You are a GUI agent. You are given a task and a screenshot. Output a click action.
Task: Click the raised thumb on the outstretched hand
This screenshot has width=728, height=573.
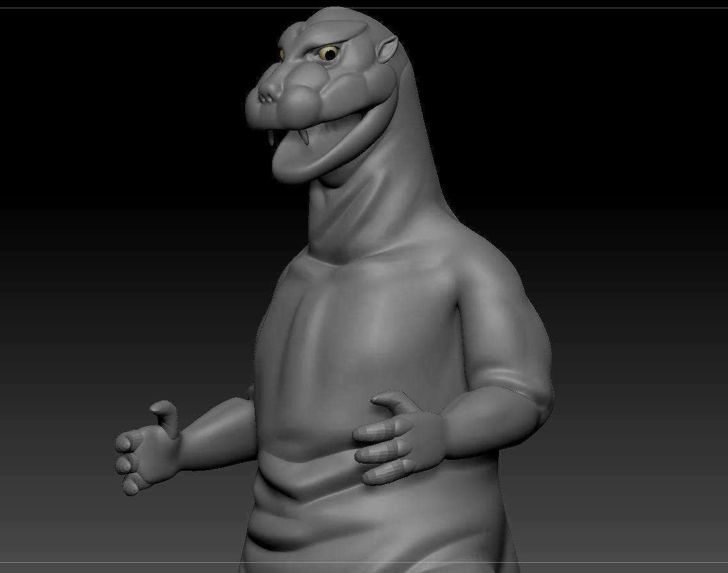166,417
